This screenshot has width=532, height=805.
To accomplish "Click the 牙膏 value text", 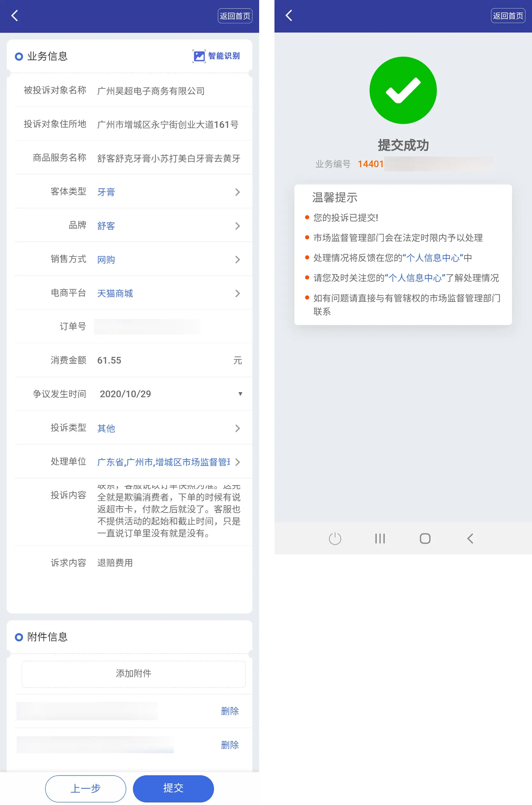I will tap(106, 192).
